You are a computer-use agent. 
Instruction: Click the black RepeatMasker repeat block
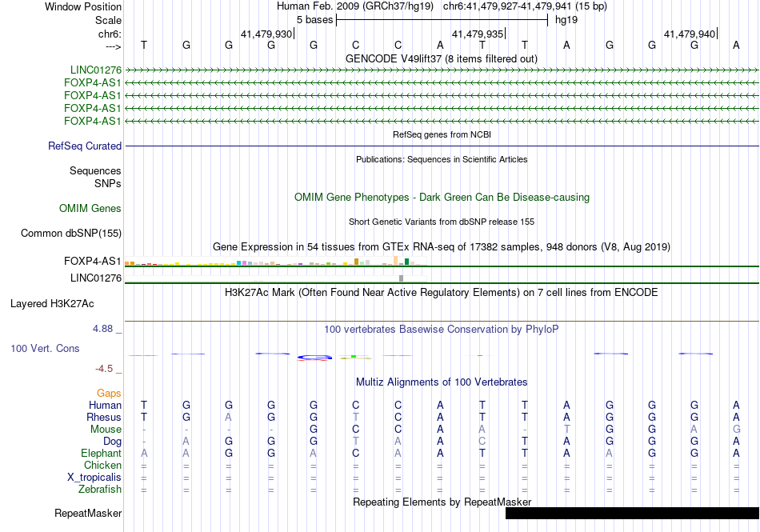pos(632,513)
